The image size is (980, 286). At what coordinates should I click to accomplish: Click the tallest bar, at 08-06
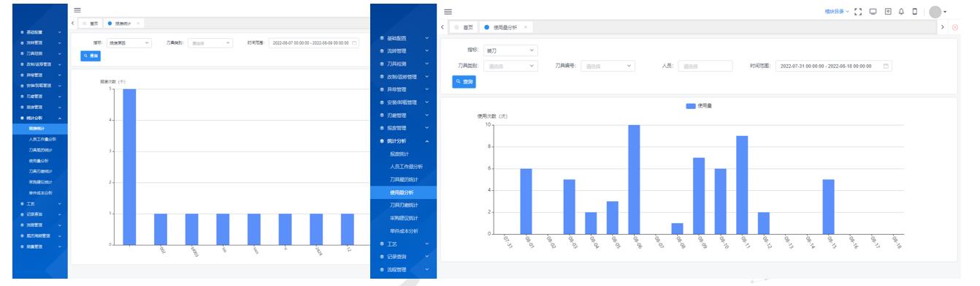tap(634, 179)
